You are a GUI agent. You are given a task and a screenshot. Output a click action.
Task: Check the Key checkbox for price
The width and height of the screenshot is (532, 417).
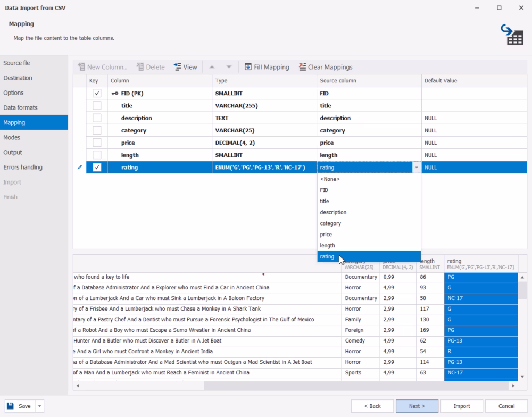(97, 143)
